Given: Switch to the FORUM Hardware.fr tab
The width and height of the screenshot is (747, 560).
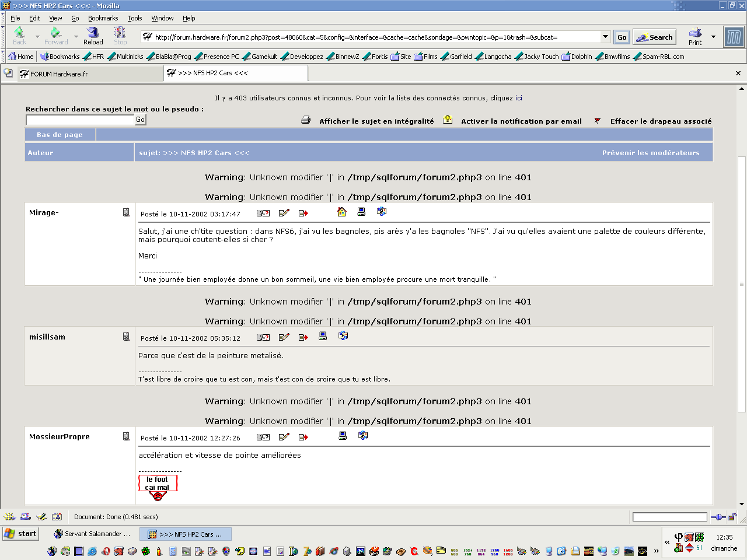Looking at the screenshot, I should [58, 74].
